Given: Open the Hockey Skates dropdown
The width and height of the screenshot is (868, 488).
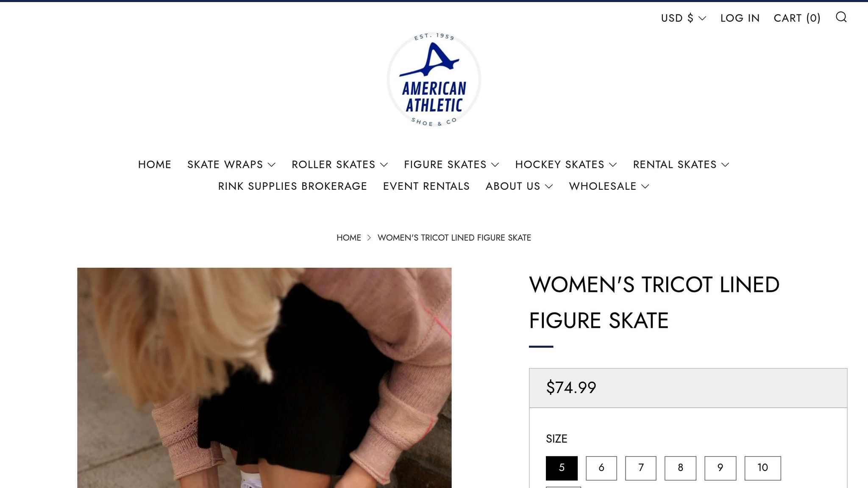Looking at the screenshot, I should [x=566, y=164].
